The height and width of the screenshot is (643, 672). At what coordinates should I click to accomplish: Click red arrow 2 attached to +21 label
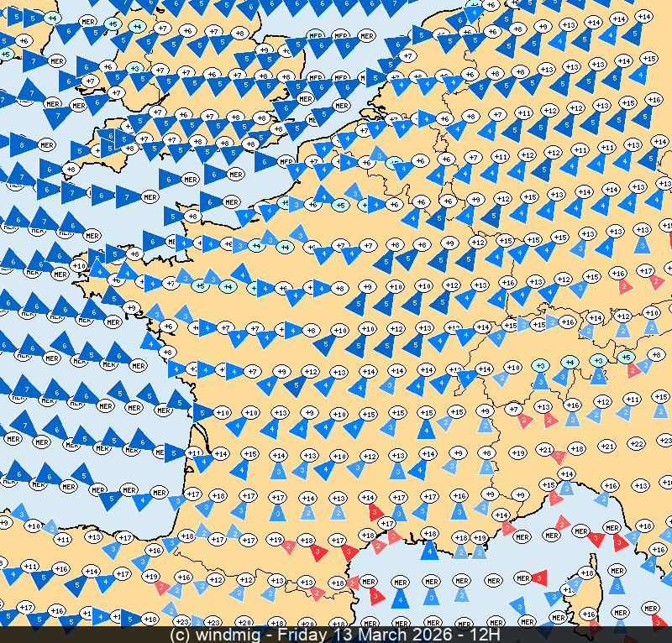click(x=558, y=456)
